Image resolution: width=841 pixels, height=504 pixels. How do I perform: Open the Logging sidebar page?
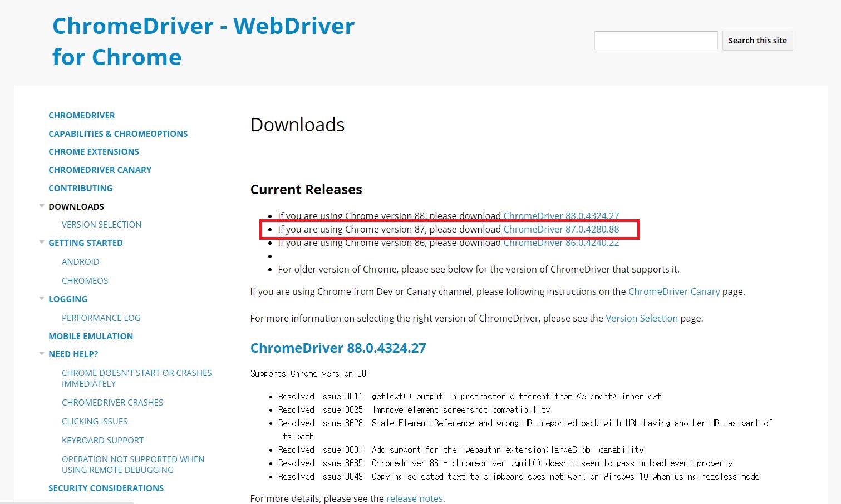(68, 299)
